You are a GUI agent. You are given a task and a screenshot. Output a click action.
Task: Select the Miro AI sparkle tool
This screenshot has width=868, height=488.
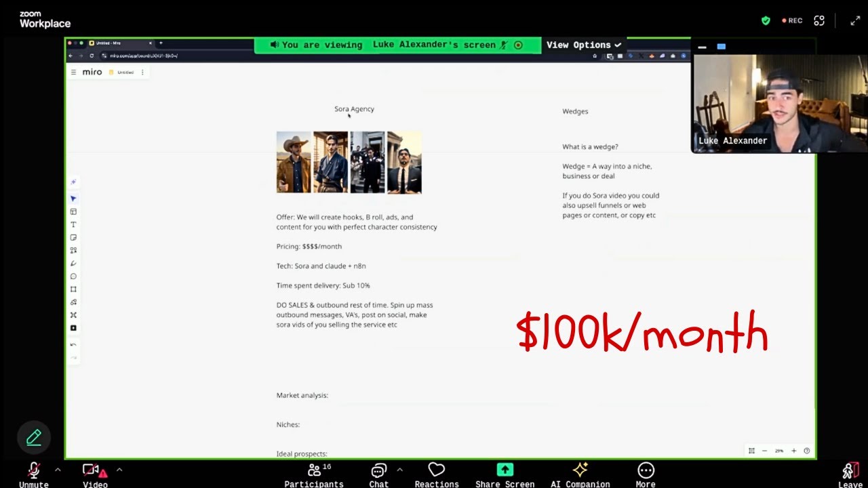(x=73, y=182)
